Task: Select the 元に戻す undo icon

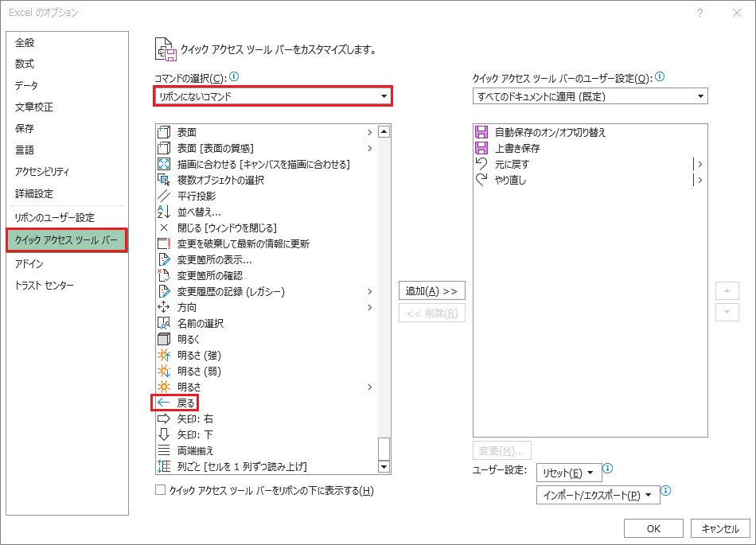Action: [481, 164]
